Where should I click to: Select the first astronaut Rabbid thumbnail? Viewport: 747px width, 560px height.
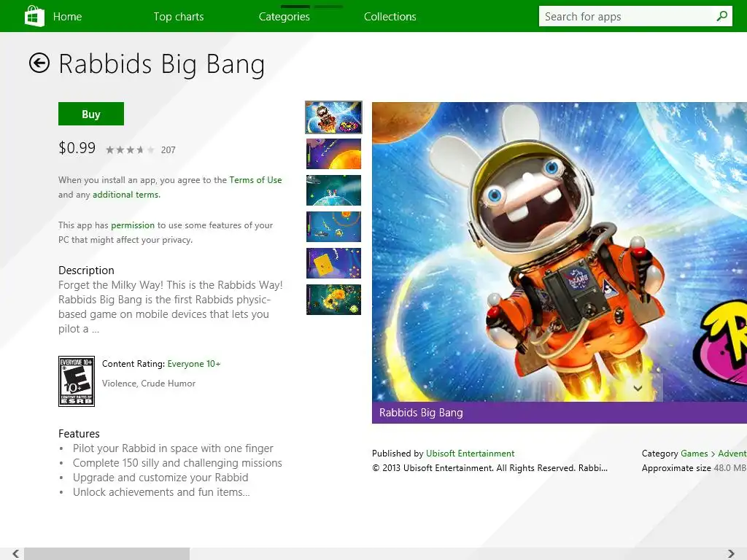pos(333,117)
